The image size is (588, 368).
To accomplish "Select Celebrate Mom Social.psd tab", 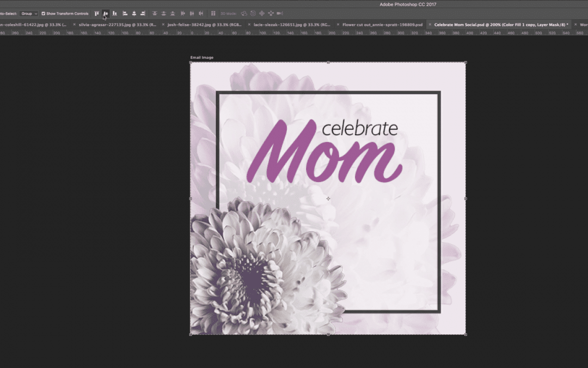I will pos(501,25).
